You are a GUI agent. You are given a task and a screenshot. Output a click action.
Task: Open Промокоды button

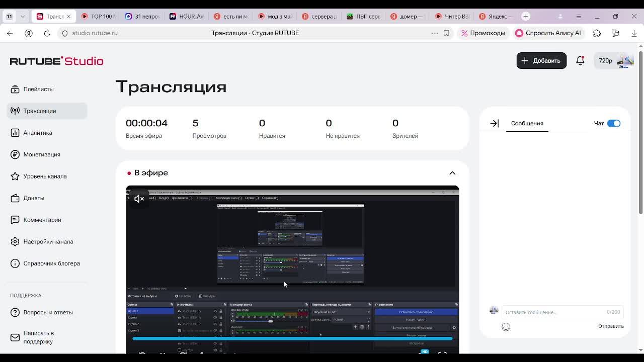[483, 33]
